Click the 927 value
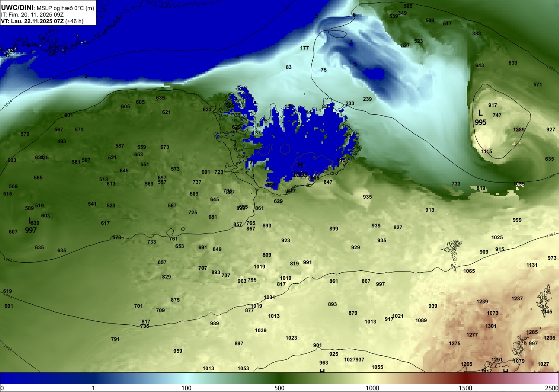 [x=550, y=130]
